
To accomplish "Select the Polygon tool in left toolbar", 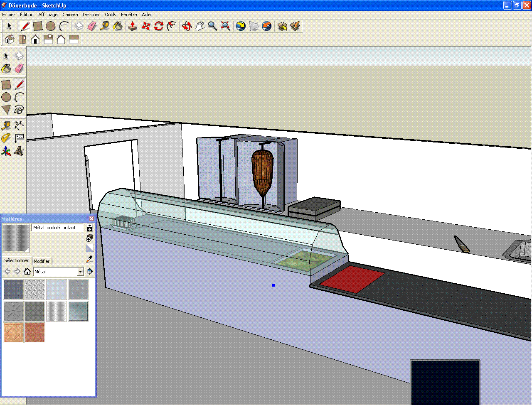I will coord(6,110).
